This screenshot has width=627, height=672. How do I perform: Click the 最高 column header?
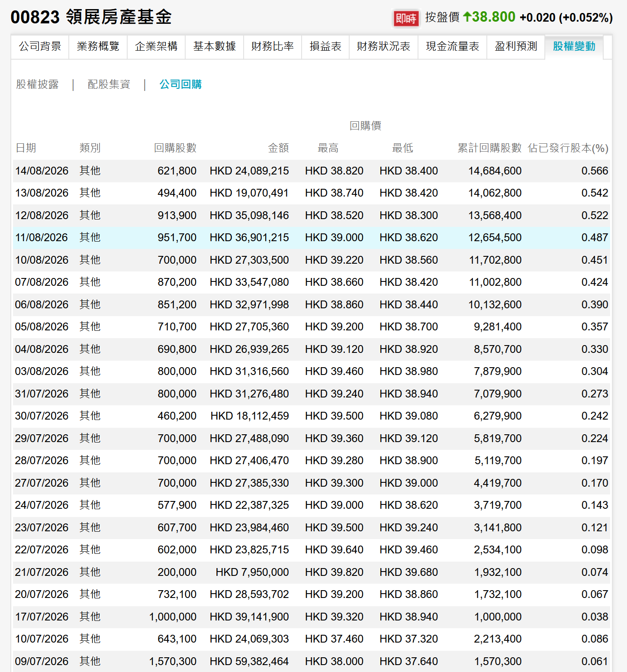(x=328, y=148)
